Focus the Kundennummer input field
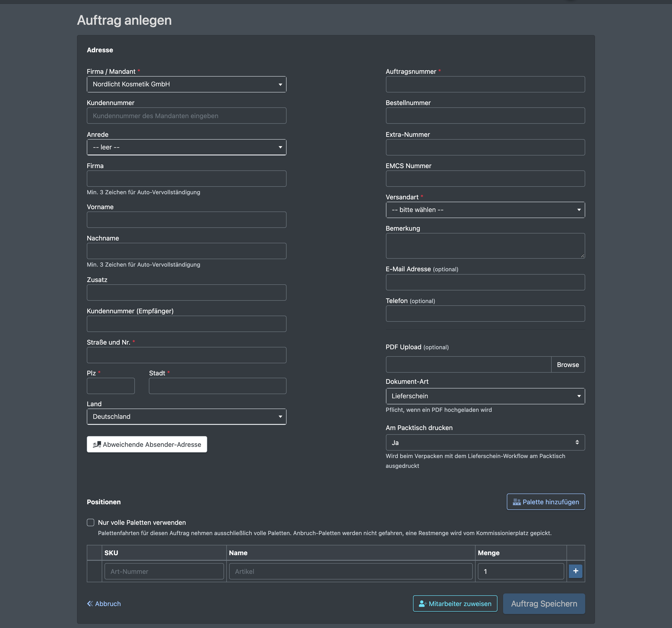This screenshot has width=672, height=628. click(x=187, y=116)
